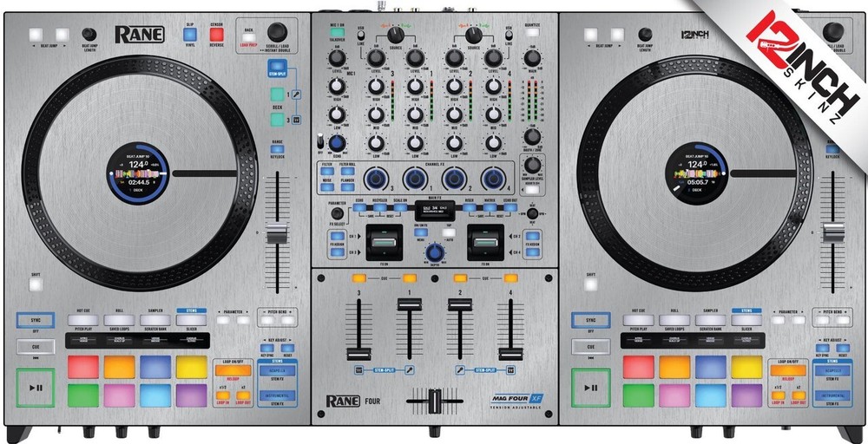Click the left deck Key Sync button
The width and height of the screenshot is (868, 444).
267,348
